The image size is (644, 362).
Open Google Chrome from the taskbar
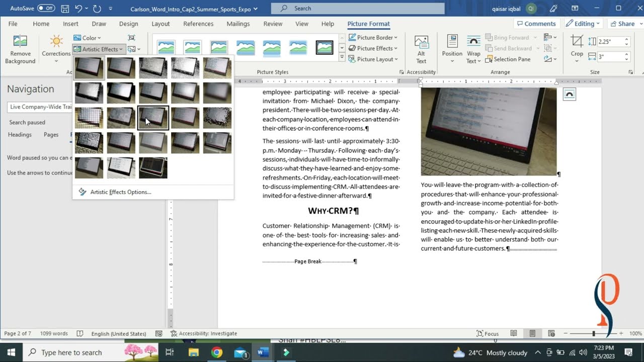[216, 352]
